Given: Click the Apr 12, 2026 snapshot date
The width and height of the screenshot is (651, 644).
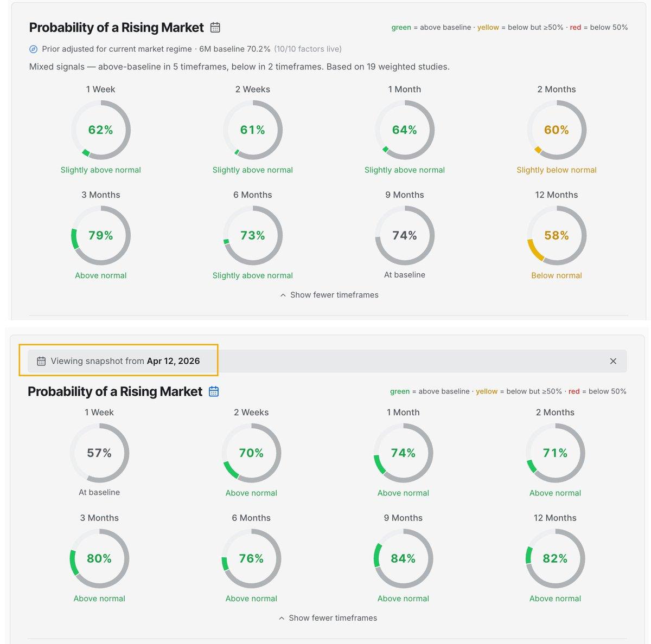Looking at the screenshot, I should coord(173,360).
